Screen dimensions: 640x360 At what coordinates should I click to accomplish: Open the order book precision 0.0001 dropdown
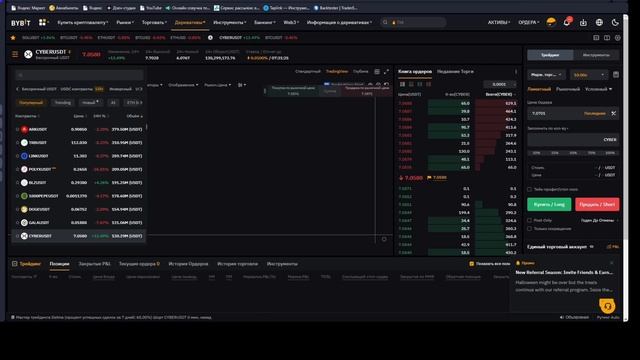click(x=500, y=84)
